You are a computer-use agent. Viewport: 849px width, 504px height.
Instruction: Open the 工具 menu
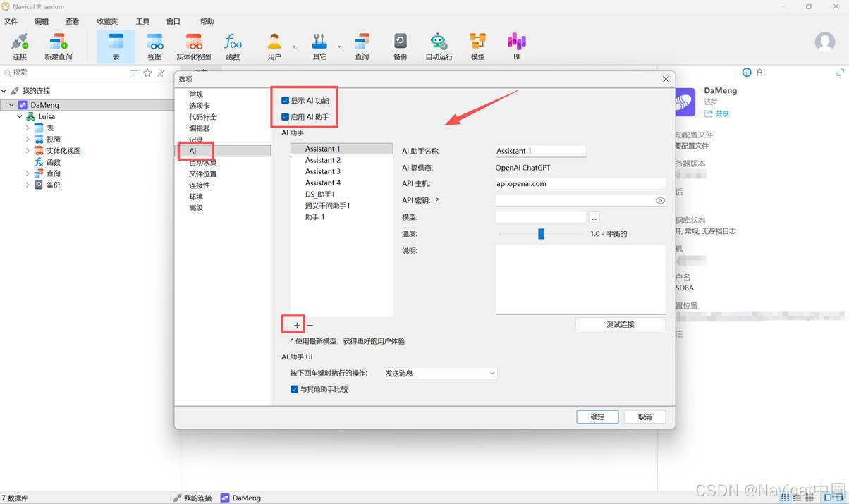[x=142, y=21]
